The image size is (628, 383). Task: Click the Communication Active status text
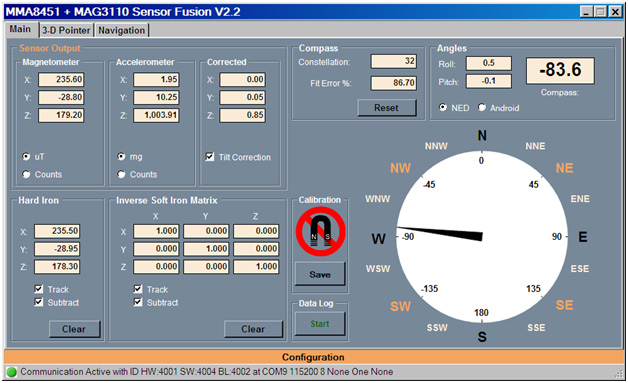tap(207, 372)
